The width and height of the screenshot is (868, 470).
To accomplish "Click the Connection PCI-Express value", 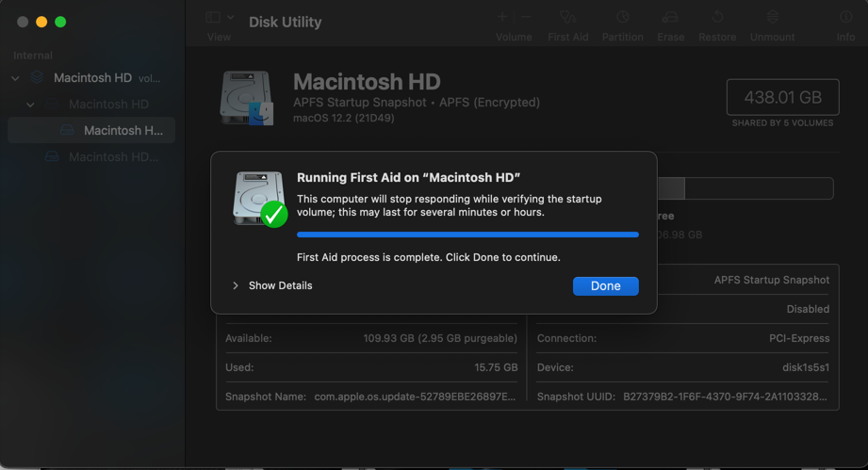I will 799,338.
